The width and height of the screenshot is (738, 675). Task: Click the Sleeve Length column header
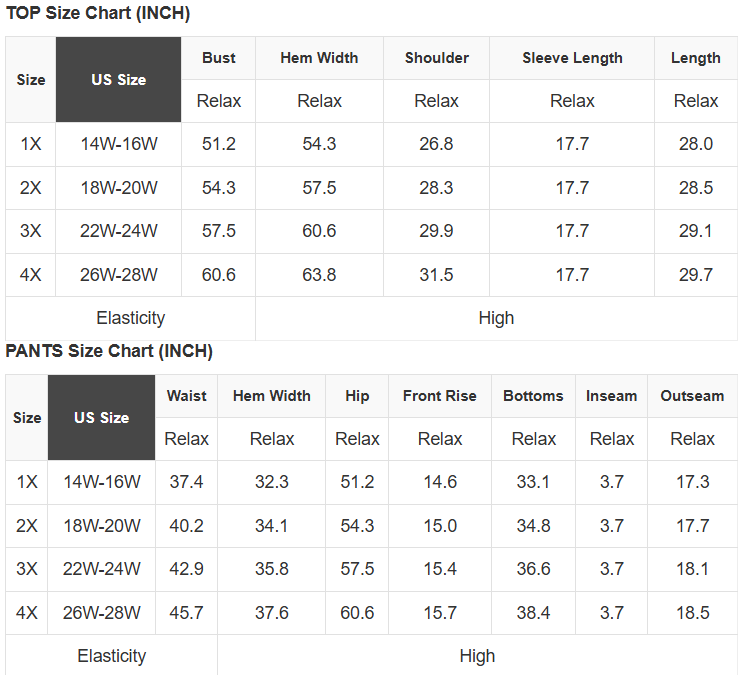click(572, 58)
